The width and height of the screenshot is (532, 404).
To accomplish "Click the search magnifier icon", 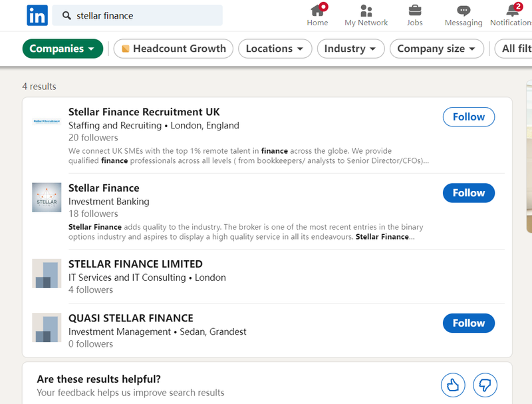I will click(x=66, y=15).
